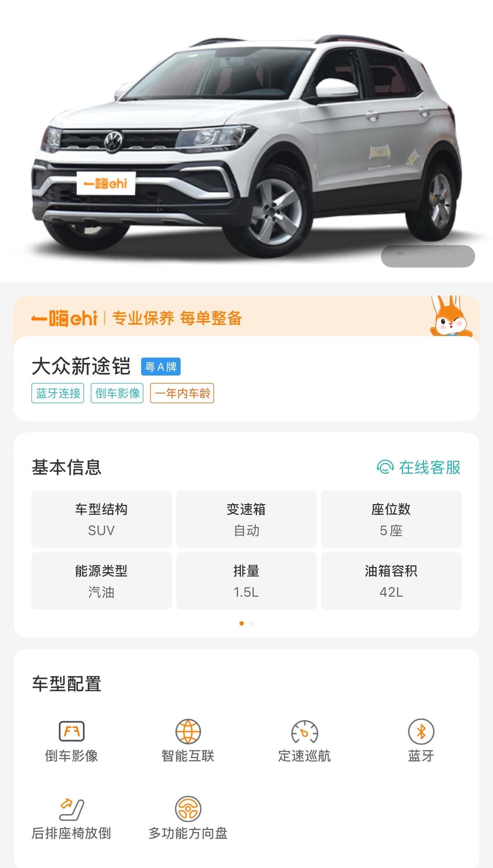Viewport: 493px width, 868px height.
Task: Tap the rabbit mascot in banner
Action: [x=451, y=316]
